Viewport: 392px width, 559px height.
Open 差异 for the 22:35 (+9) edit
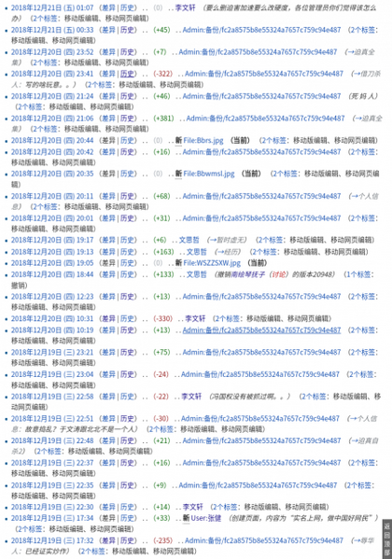click(x=108, y=485)
